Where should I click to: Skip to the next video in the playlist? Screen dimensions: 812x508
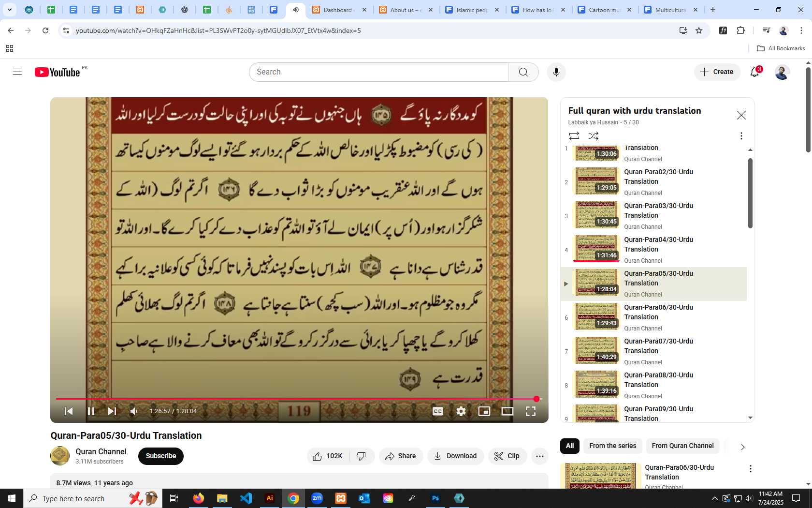(x=112, y=411)
